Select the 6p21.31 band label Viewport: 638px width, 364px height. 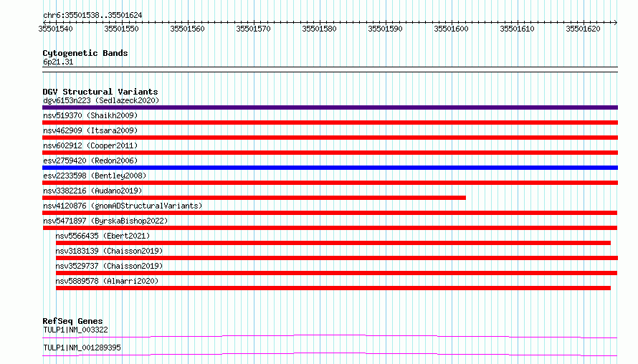point(58,62)
